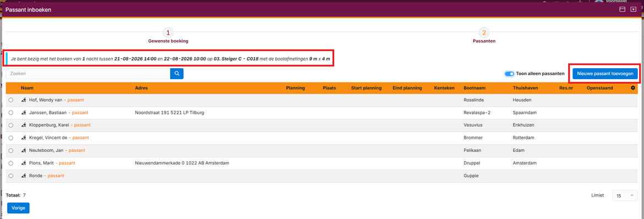Click address Nieuwendammerkade 0 1022 AB Amsterdam
The height and width of the screenshot is (219, 644).
tap(182, 163)
